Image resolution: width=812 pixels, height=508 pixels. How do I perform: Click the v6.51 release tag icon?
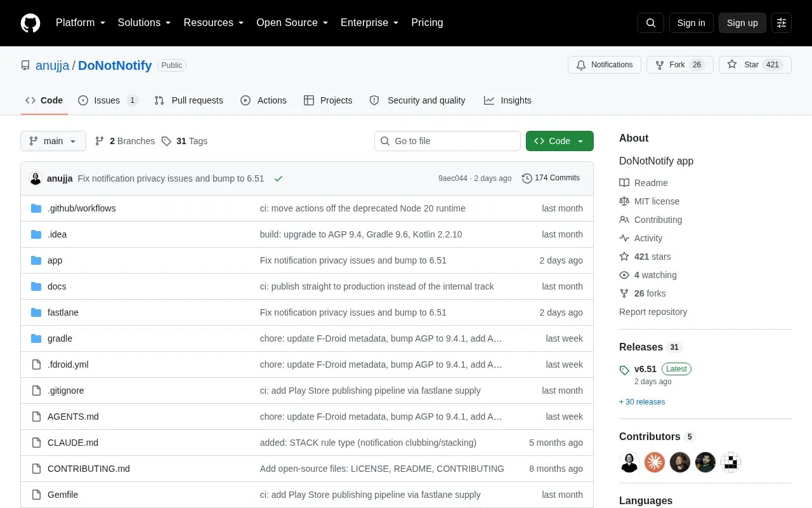tap(624, 370)
